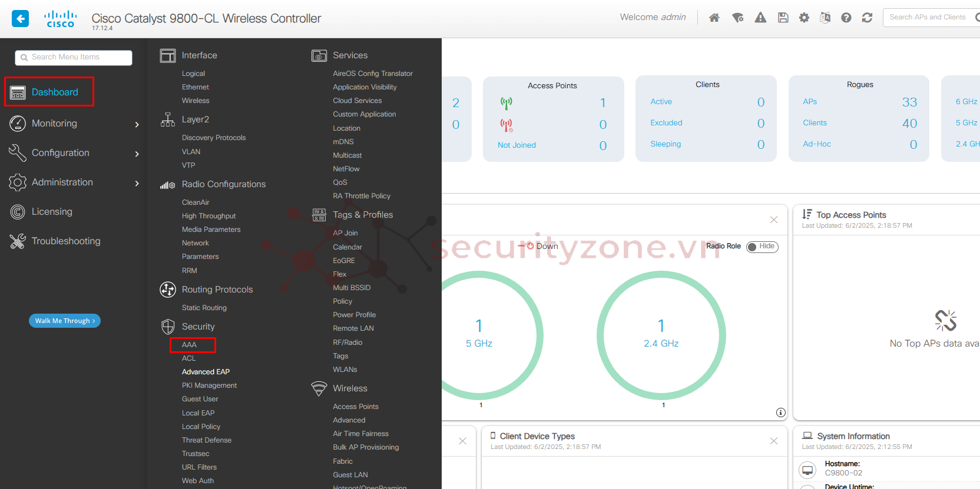The image size is (980, 489).
Task: Open Policy under Tags & Profiles
Action: point(343,301)
